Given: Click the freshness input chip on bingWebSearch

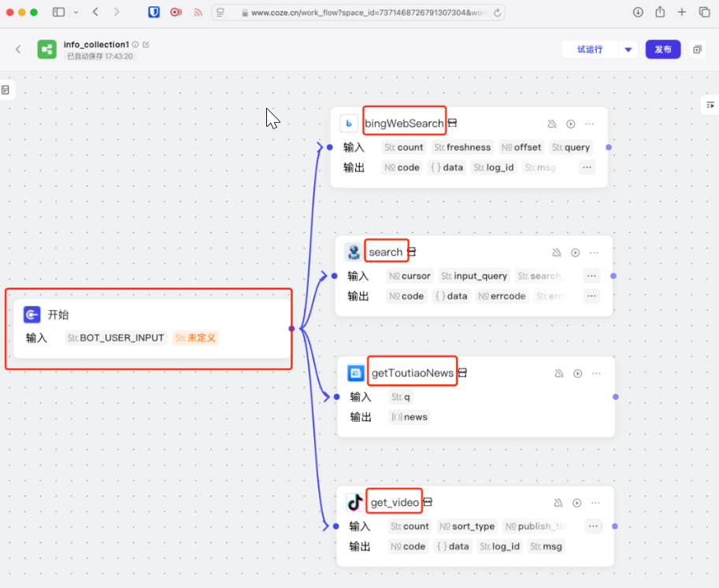Looking at the screenshot, I should click(x=462, y=147).
